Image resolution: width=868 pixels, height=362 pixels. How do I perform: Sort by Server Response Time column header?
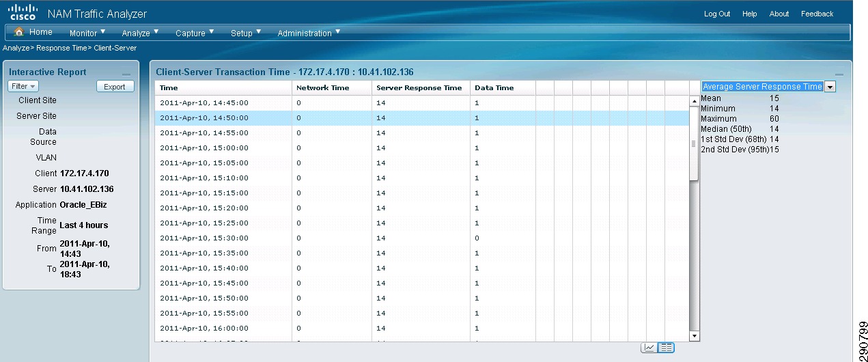pyautogui.click(x=421, y=87)
